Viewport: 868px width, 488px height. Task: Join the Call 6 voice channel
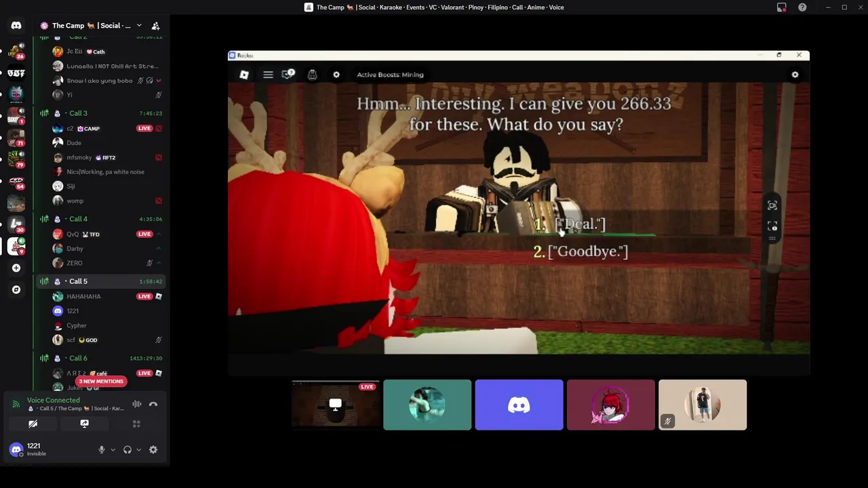pyautogui.click(x=102, y=358)
